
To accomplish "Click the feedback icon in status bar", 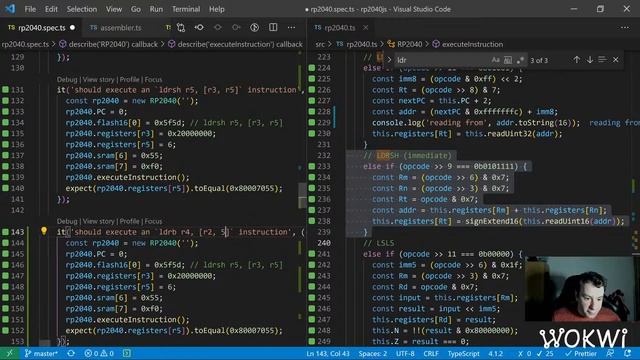I will (610, 353).
